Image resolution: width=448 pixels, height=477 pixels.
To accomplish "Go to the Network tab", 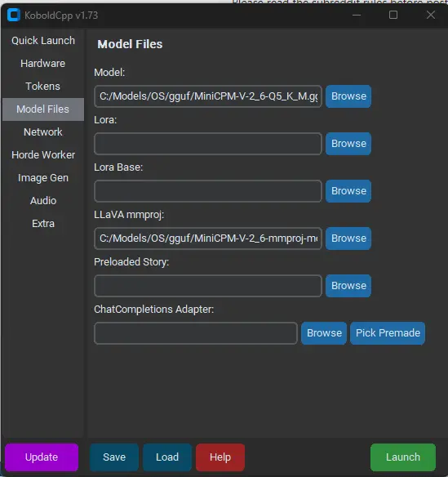I will click(x=43, y=132).
